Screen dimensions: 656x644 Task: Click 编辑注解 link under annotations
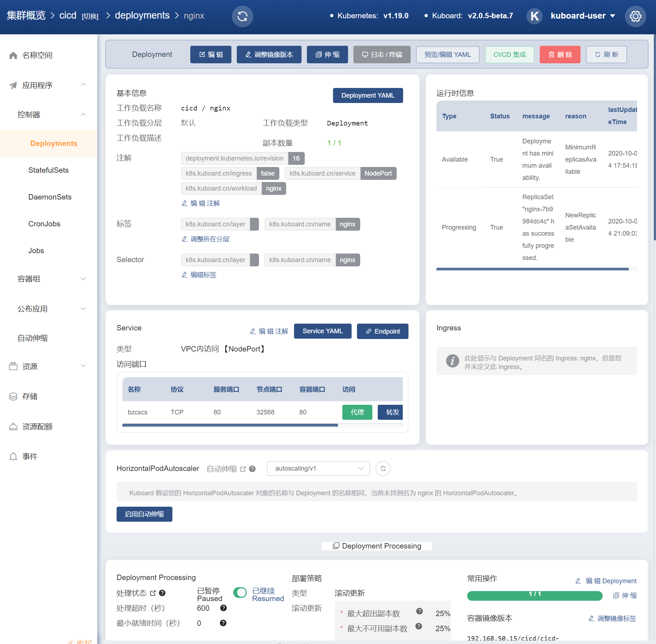coord(201,203)
